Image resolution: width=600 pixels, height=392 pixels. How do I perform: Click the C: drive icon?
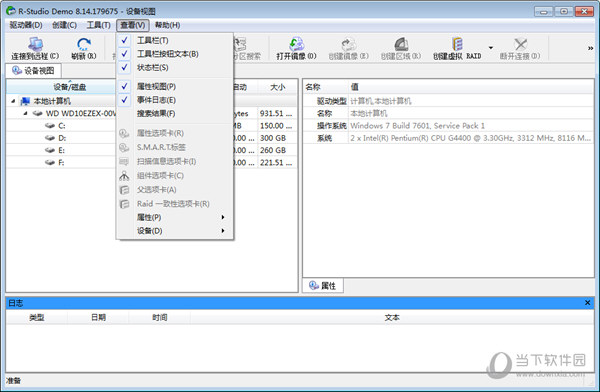pyautogui.click(x=50, y=126)
